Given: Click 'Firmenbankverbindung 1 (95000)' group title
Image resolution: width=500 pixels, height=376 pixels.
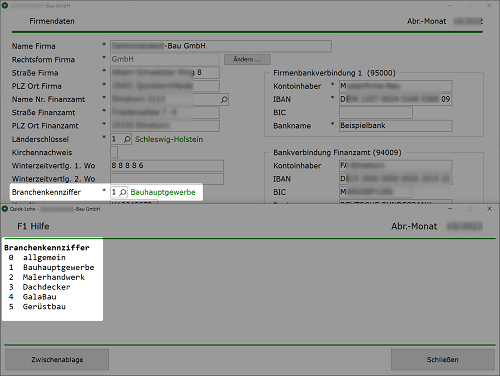Looking at the screenshot, I should click(x=334, y=73).
